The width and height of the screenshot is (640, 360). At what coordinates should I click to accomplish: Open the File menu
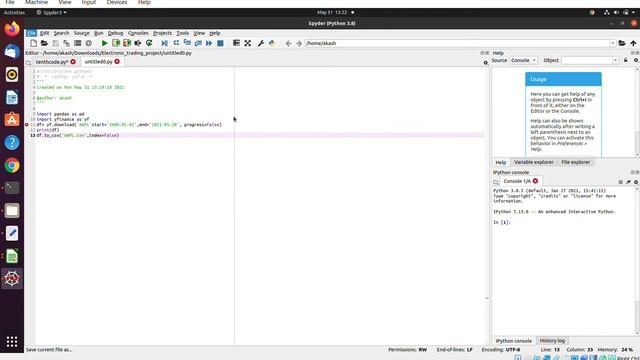pos(31,33)
